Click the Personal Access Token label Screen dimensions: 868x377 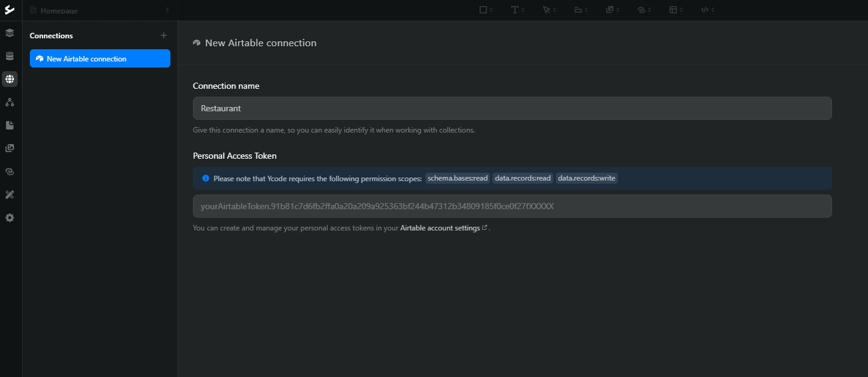(x=234, y=156)
